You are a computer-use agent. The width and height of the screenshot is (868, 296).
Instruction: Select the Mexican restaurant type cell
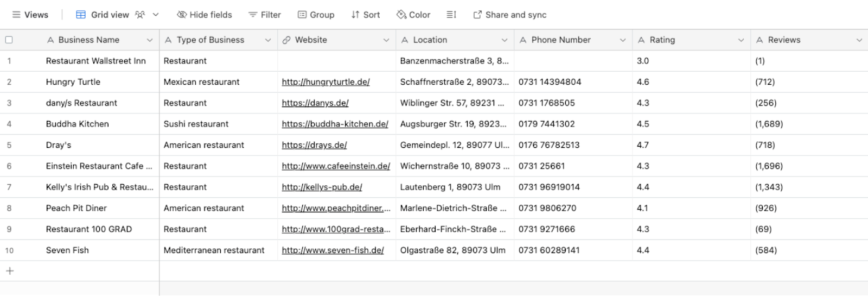point(219,82)
